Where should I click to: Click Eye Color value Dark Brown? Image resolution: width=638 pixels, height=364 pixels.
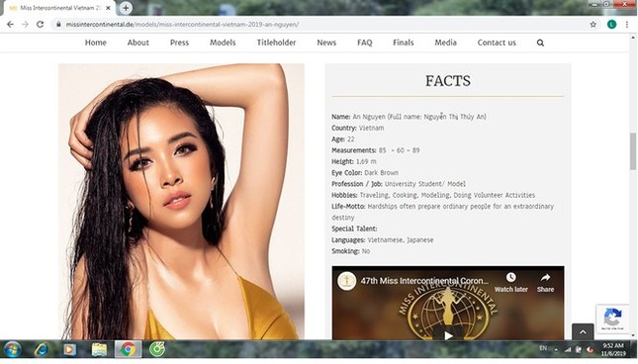point(381,173)
